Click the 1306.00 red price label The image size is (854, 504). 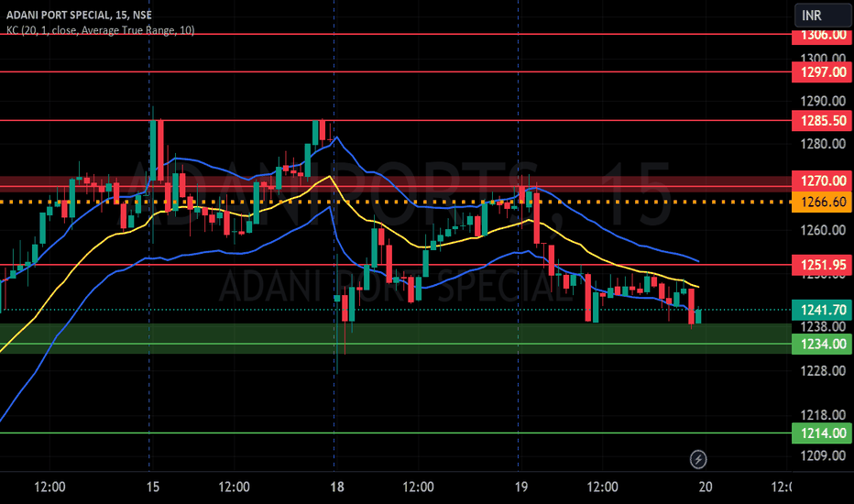tap(821, 36)
